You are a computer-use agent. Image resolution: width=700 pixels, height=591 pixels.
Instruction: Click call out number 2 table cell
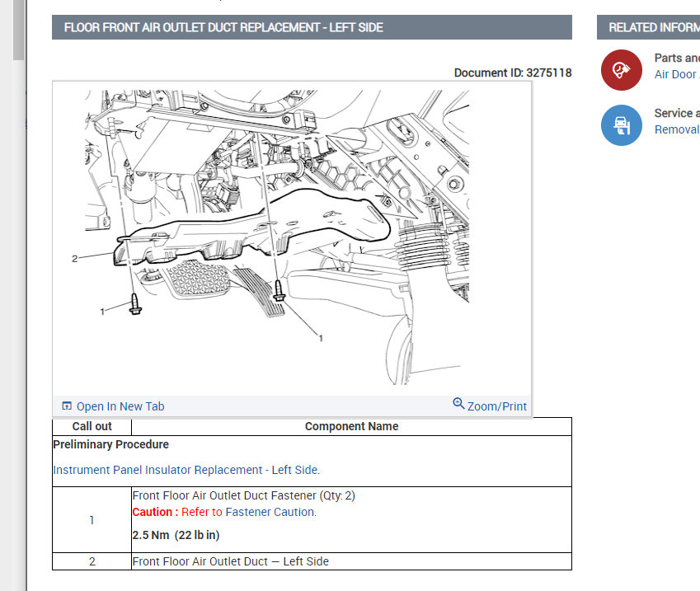coord(92,561)
